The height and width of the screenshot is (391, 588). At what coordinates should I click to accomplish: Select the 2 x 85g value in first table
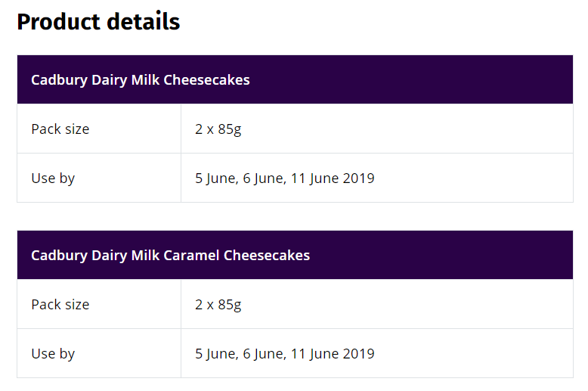[x=218, y=129]
